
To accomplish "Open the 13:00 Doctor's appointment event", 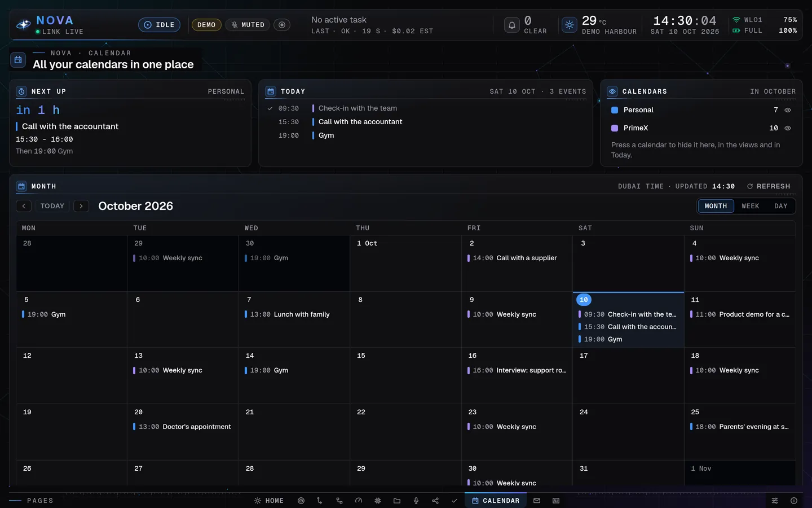I will pyautogui.click(x=182, y=427).
